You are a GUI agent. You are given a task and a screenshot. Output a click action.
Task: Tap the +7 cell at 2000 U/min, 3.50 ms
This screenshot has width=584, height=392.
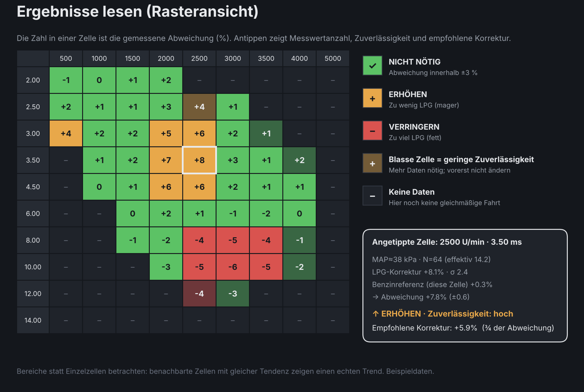(166, 160)
